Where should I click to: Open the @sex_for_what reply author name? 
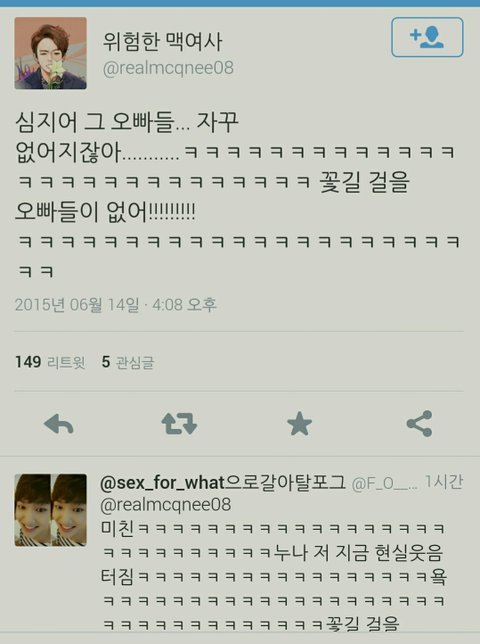tap(223, 483)
